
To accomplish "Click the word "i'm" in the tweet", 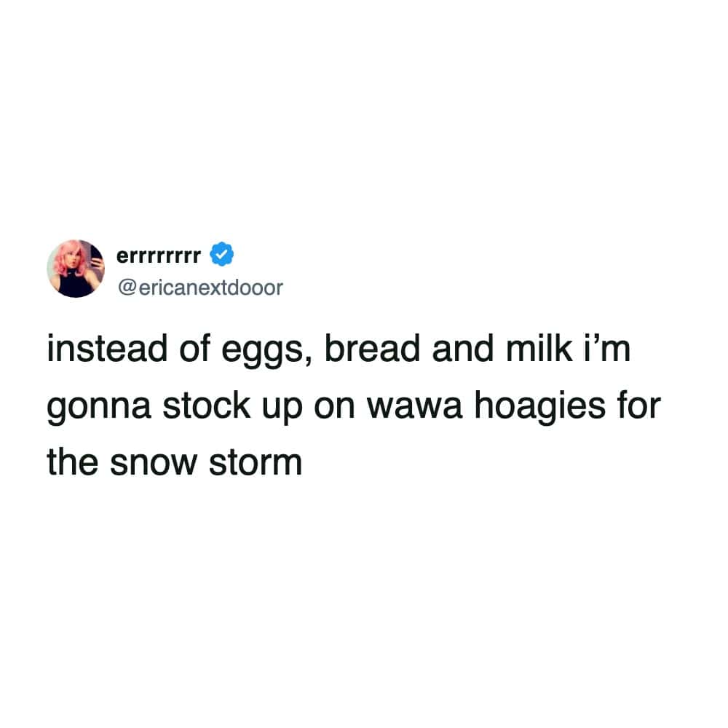I will coord(607,348).
